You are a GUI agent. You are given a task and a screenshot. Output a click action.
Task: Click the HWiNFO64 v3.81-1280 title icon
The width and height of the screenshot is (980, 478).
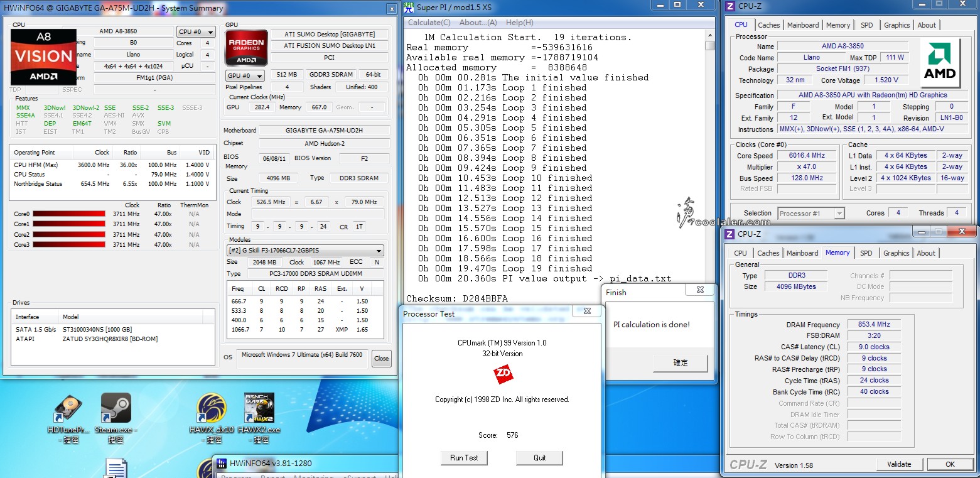pos(222,464)
